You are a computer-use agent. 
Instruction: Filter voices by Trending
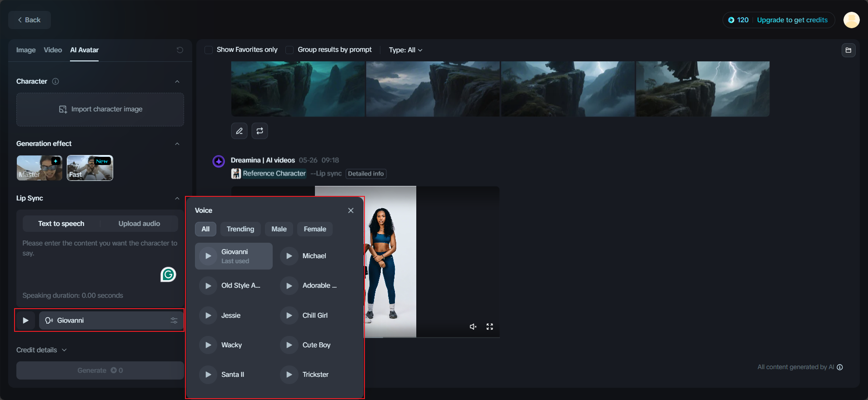[x=240, y=229]
